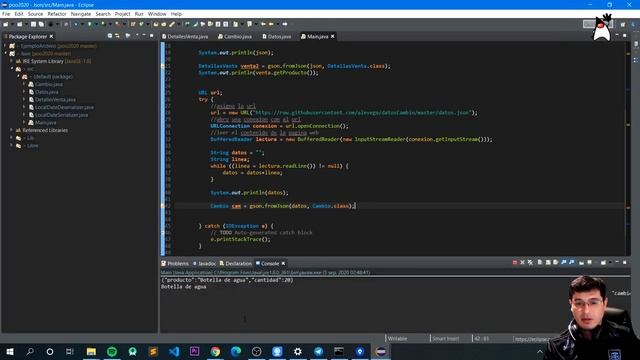
Task: Open Microsoft Edge from the taskbar
Action: [x=236, y=351]
